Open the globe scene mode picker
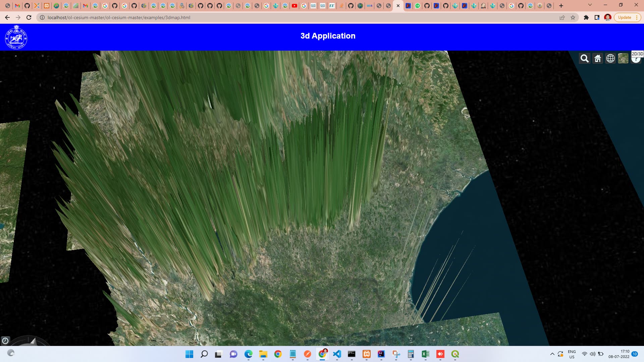 click(610, 59)
